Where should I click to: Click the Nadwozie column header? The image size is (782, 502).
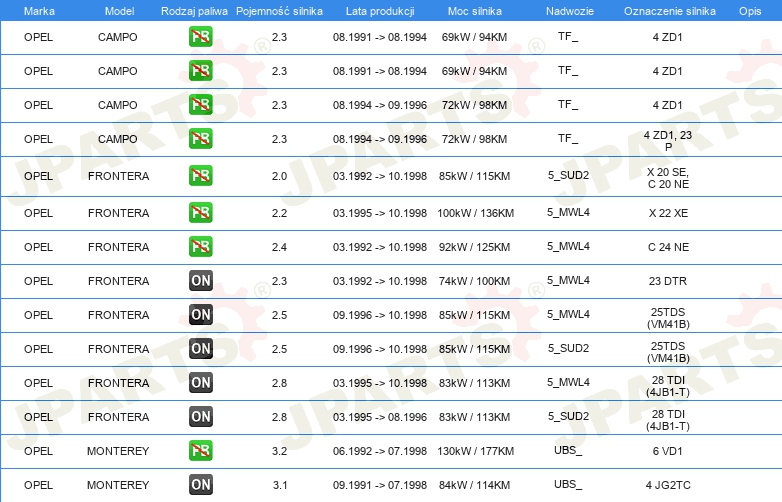[570, 11]
